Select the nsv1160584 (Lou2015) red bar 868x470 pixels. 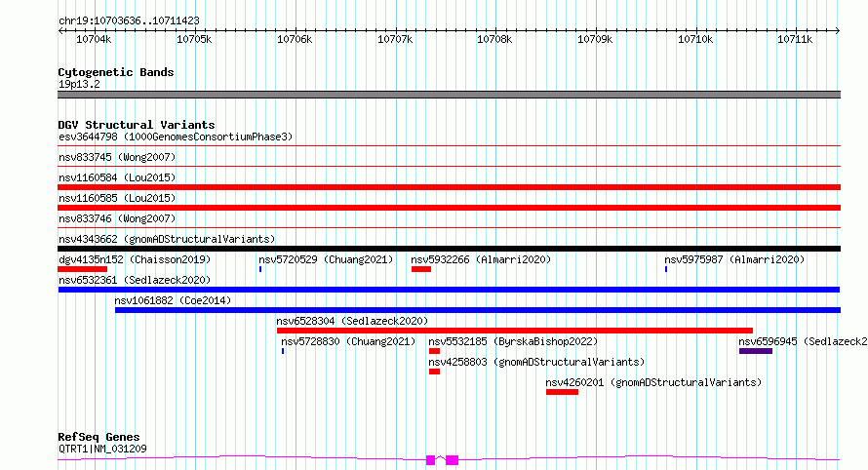click(x=449, y=187)
